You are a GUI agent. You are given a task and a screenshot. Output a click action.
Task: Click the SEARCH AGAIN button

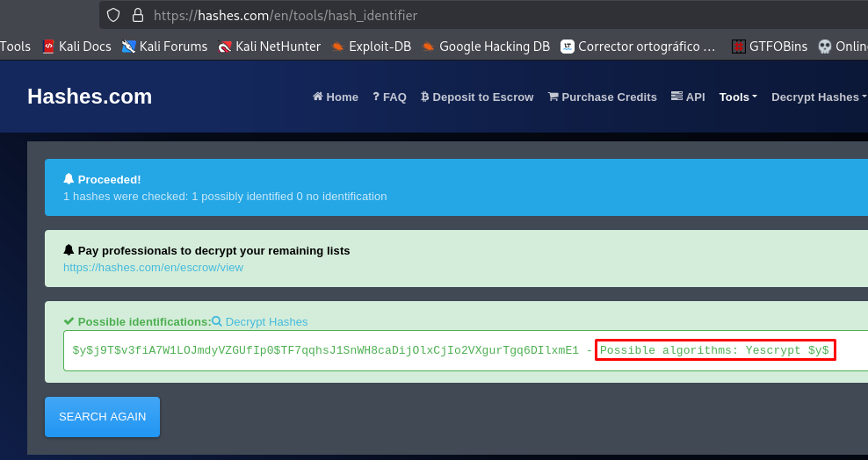[102, 416]
